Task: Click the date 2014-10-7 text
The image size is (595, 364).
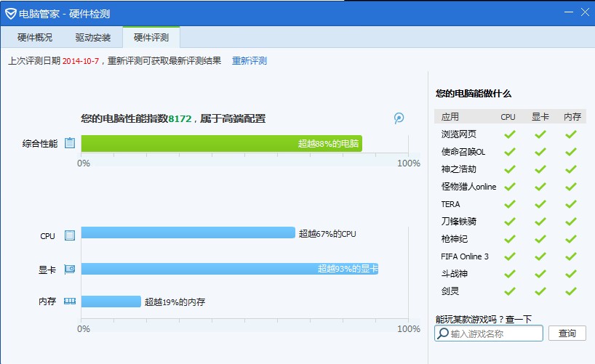Action: pyautogui.click(x=81, y=61)
